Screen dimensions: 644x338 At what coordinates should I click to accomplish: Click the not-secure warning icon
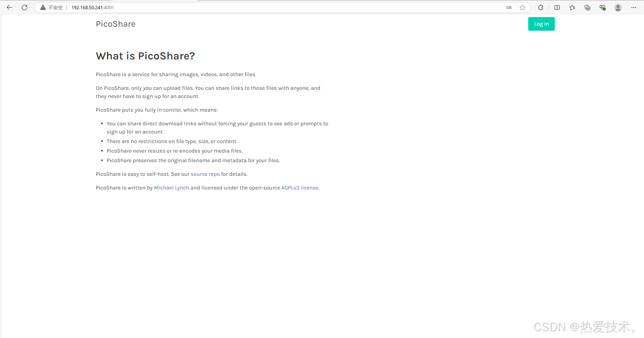[x=43, y=8]
